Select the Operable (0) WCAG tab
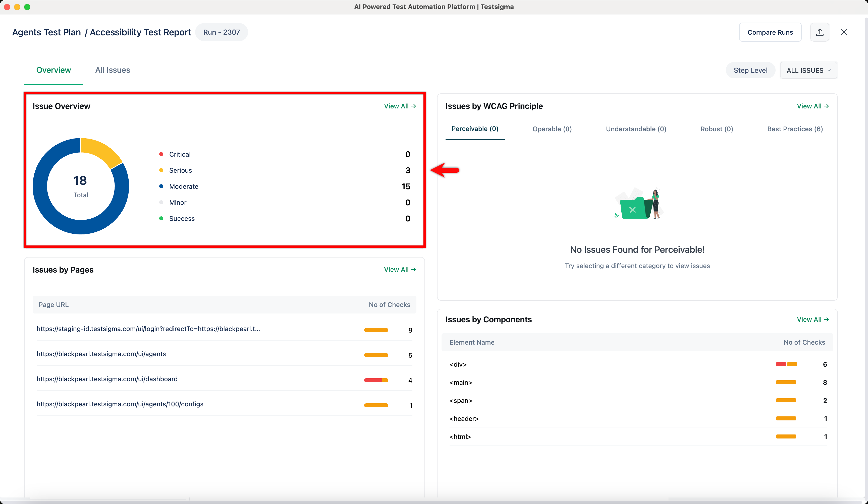Image resolution: width=868 pixels, height=504 pixels. tap(552, 129)
